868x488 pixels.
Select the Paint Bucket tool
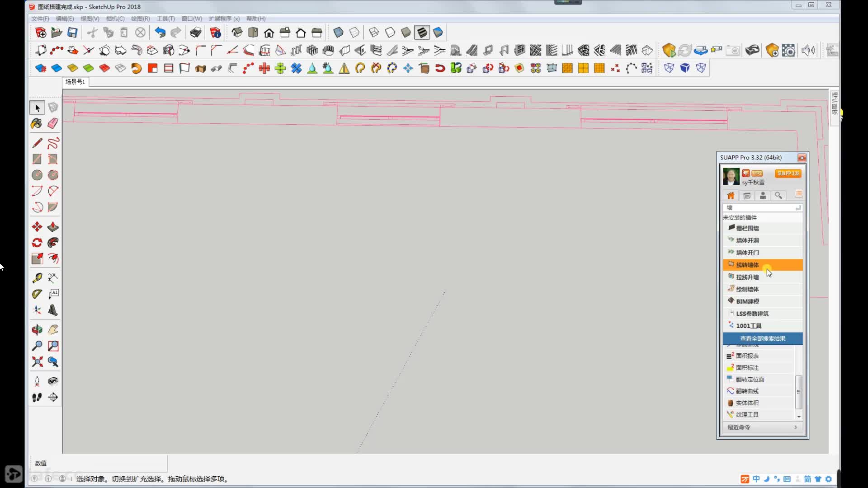[37, 123]
